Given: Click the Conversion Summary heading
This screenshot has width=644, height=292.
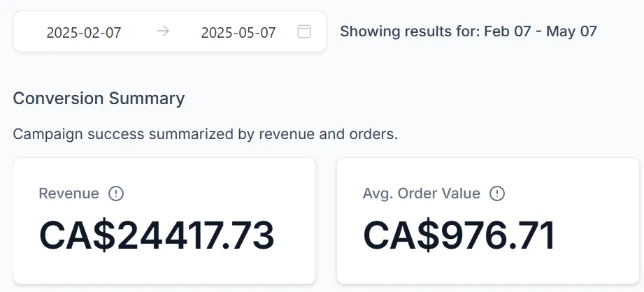Looking at the screenshot, I should pos(99,98).
